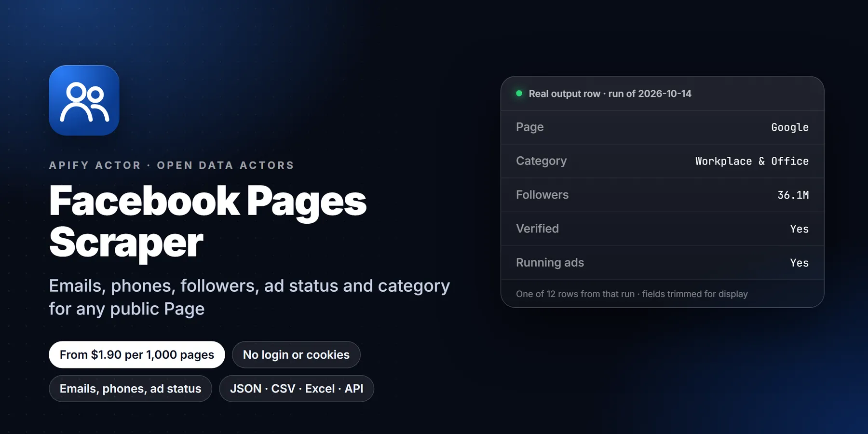The width and height of the screenshot is (868, 434).
Task: Click the 'JSON · CSV · Excel · API' pill
Action: pos(297,389)
